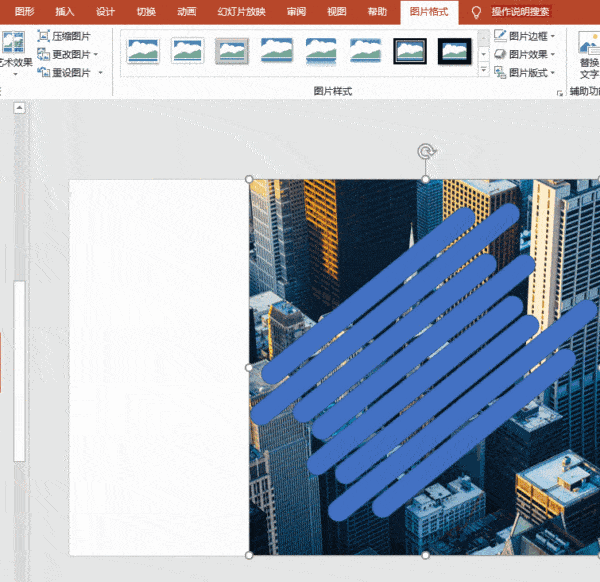Show the next row of picture styles
Image resolution: width=600 pixels, height=582 pixels.
(x=484, y=54)
